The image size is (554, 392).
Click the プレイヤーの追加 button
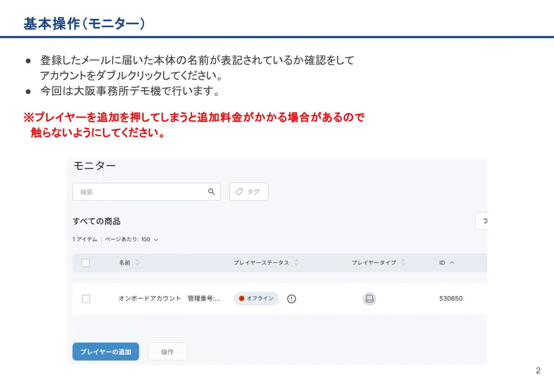[x=106, y=352]
